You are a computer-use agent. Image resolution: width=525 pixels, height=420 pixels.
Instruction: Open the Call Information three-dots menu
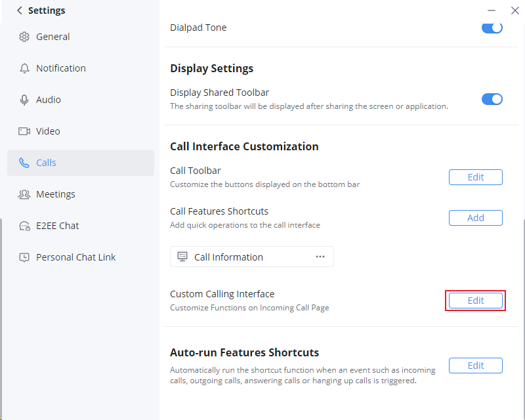pos(320,257)
